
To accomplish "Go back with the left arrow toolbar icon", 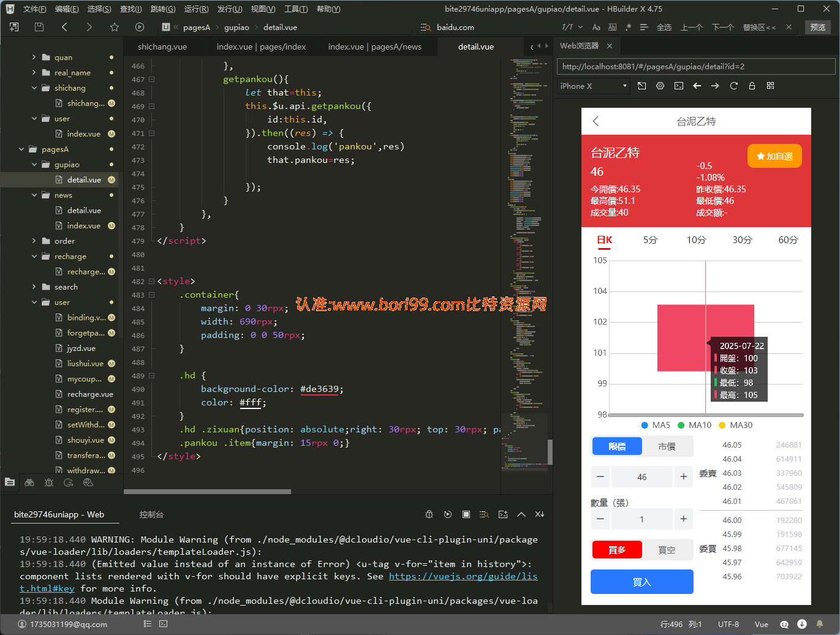I will (64, 27).
